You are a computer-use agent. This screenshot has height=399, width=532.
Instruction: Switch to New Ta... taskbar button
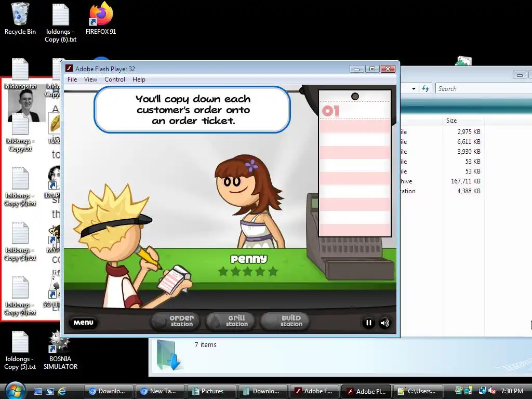160,391
